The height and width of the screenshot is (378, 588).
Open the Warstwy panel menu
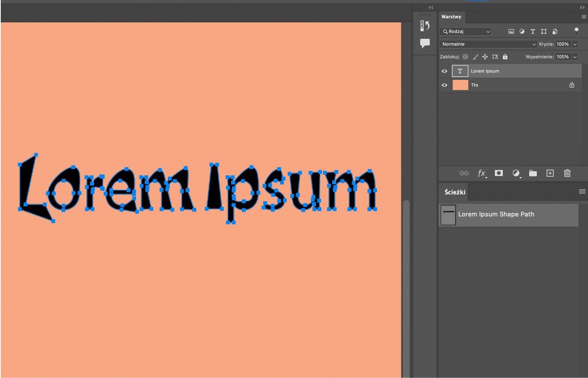click(x=584, y=17)
